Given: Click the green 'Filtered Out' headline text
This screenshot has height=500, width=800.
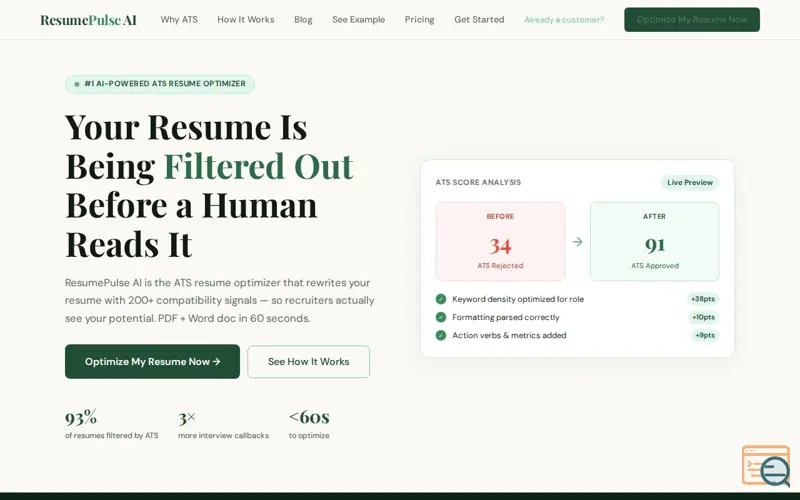Looking at the screenshot, I should pos(258,166).
